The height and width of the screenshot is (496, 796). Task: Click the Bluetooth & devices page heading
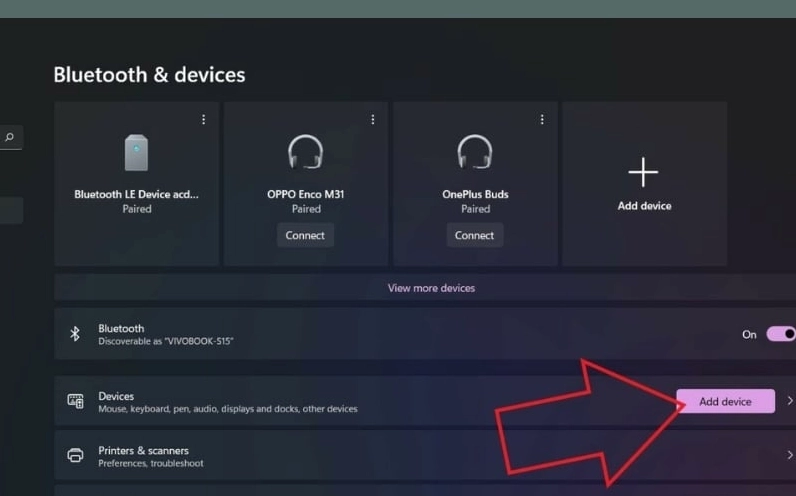point(149,75)
